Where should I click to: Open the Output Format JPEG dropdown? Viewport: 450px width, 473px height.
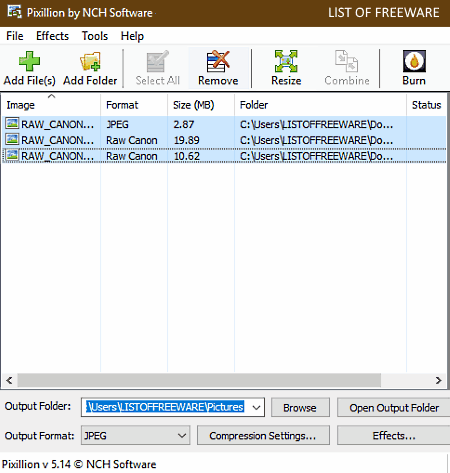click(135, 435)
